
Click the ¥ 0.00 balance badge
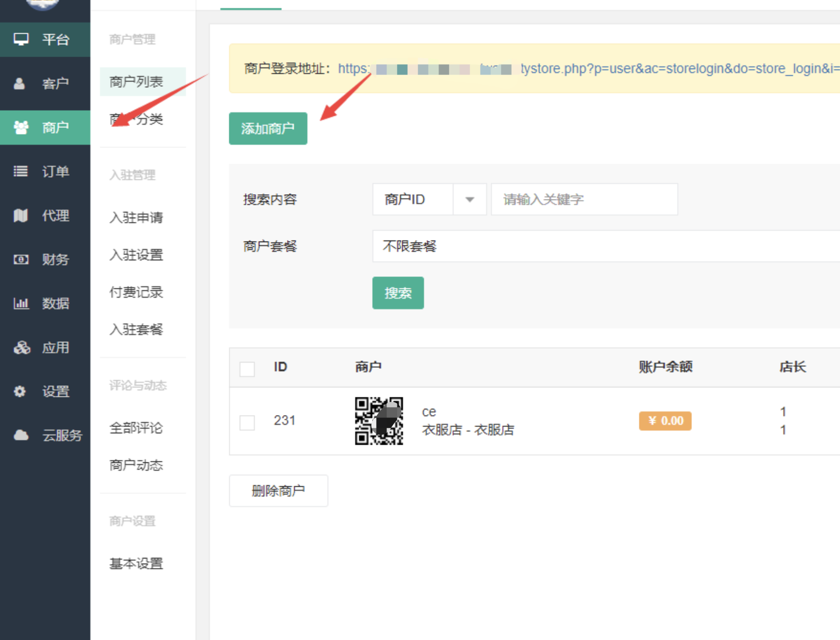[x=665, y=421]
